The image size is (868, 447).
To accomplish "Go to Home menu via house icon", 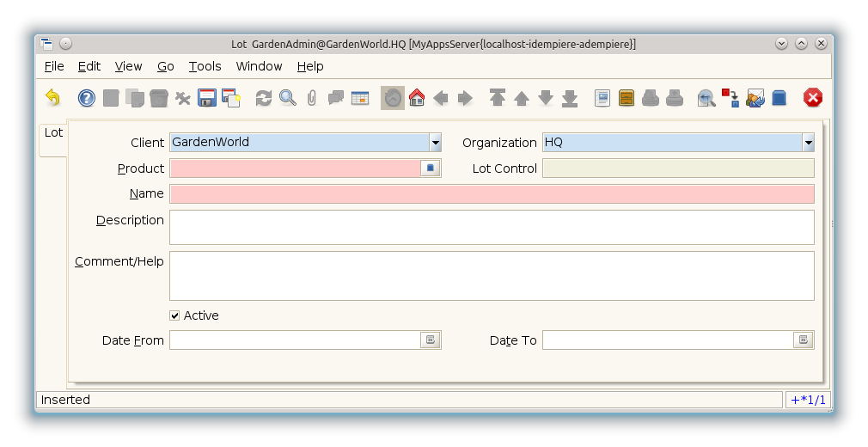I will tap(417, 98).
